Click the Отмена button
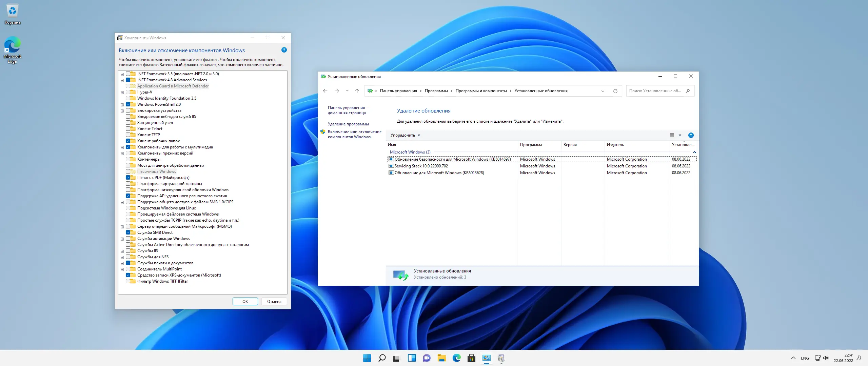The width and height of the screenshot is (868, 366). pos(274,302)
